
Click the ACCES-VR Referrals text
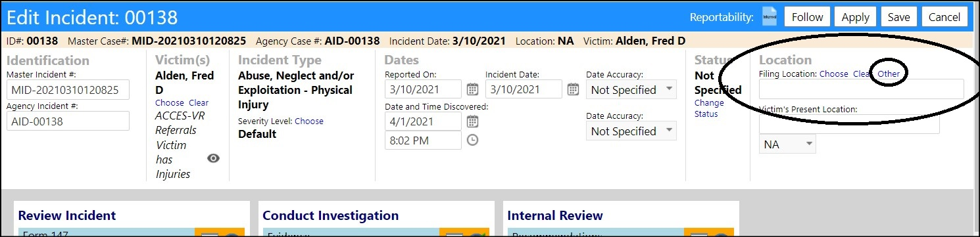point(176,123)
